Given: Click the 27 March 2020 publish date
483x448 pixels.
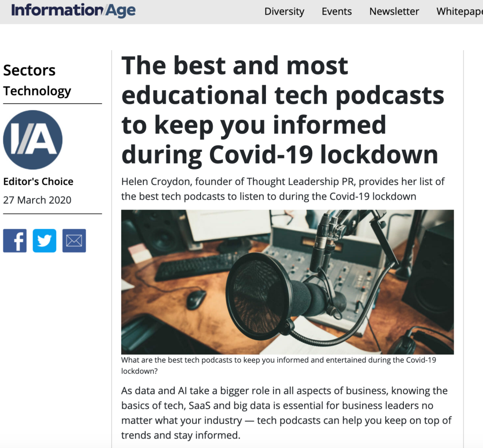Looking at the screenshot, I should point(37,200).
